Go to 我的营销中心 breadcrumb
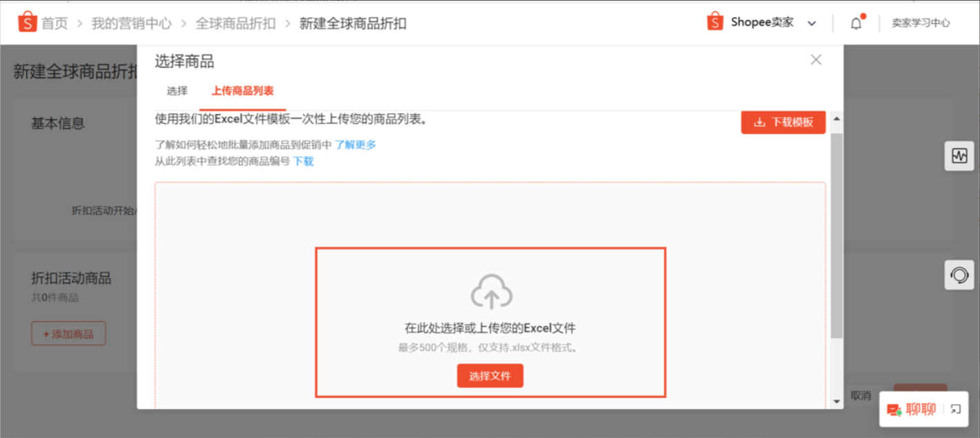 [131, 23]
